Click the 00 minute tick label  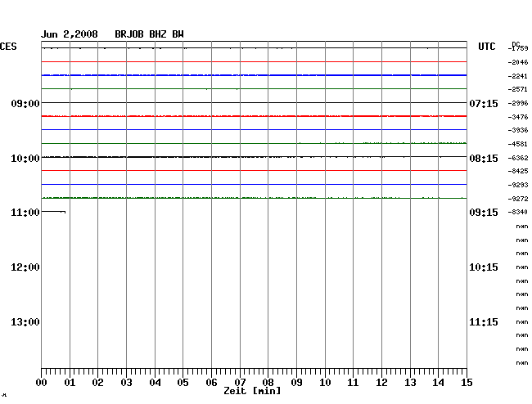click(42, 383)
